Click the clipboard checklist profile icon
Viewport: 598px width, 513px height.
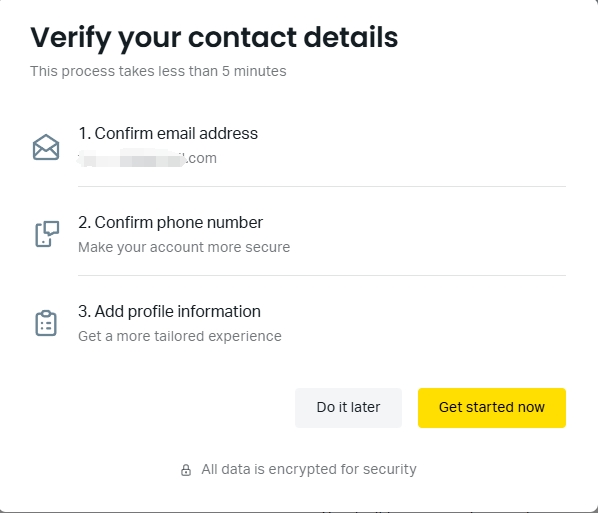coord(46,323)
